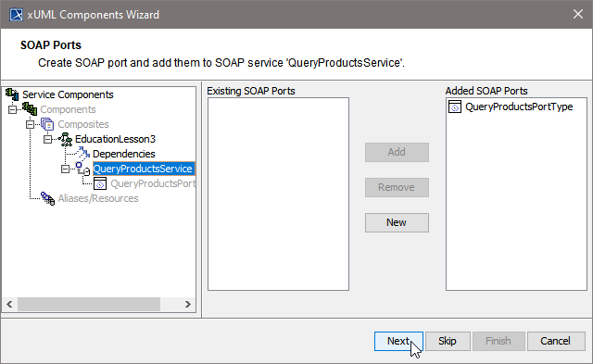
Task: Click the QueryProductsPort icon in tree
Action: (100, 183)
